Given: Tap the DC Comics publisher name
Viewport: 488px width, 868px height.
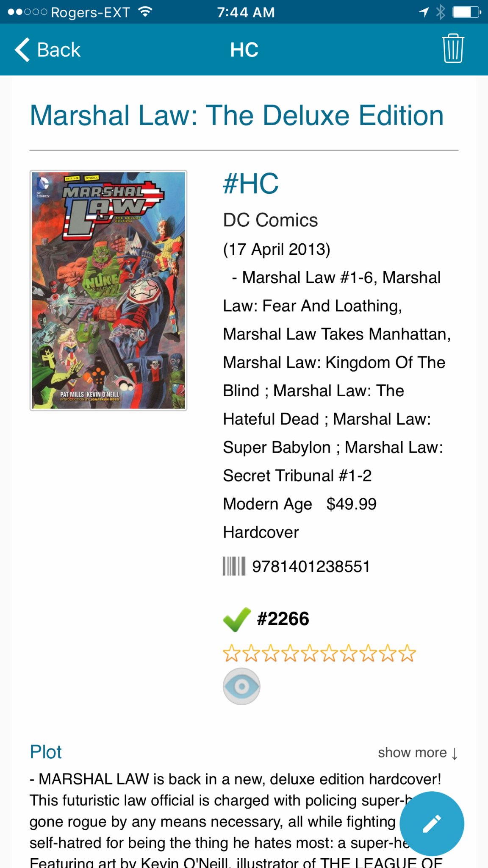Looking at the screenshot, I should (270, 220).
